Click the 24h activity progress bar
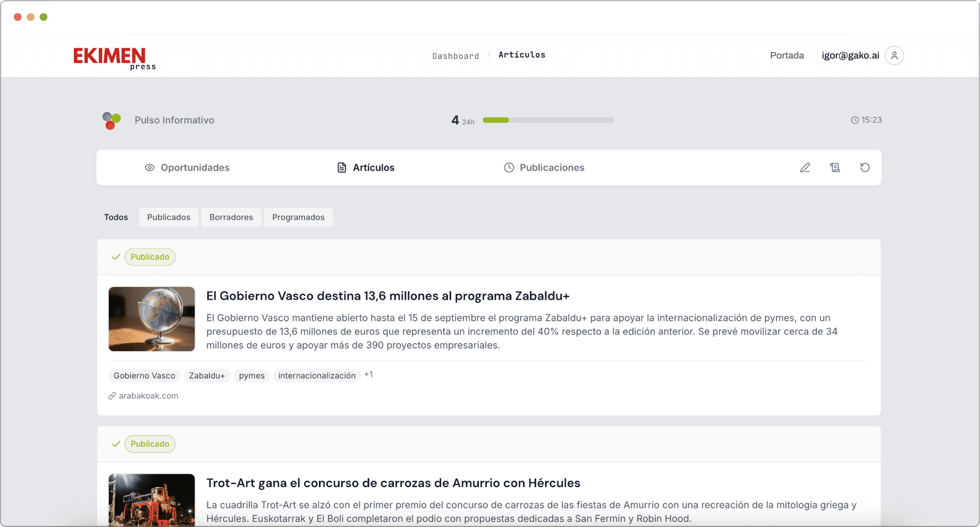The width and height of the screenshot is (980, 527). [548, 121]
